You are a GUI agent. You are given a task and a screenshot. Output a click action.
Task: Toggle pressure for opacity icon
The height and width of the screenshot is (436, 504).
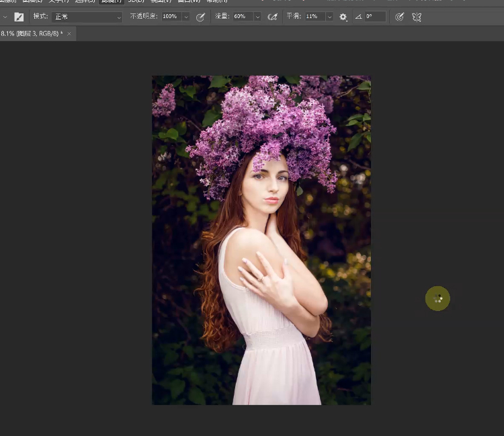(x=200, y=17)
